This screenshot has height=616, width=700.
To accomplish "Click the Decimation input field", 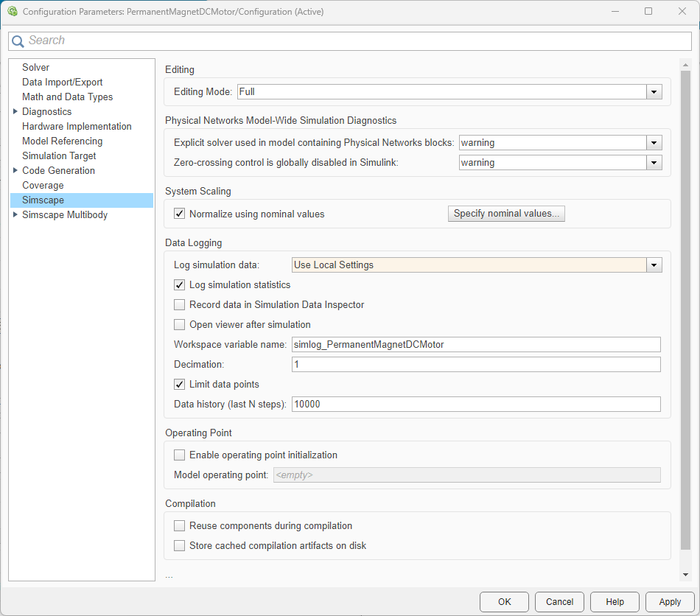I will pyautogui.click(x=476, y=364).
